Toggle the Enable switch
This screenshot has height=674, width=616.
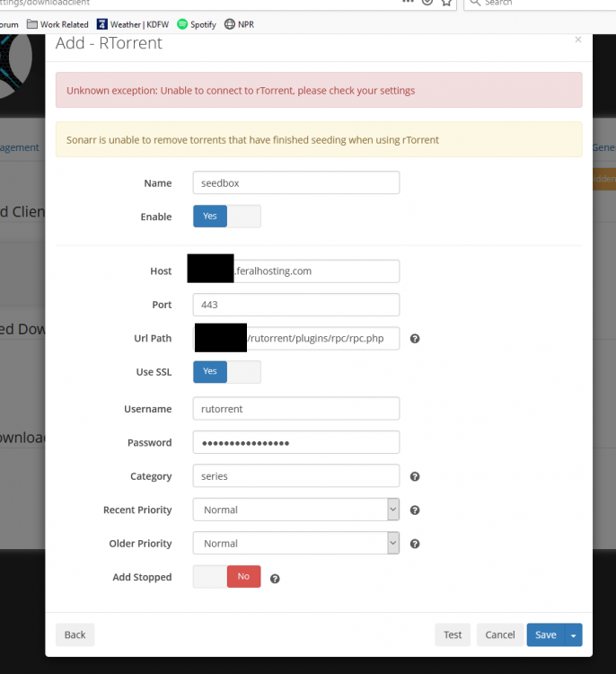(227, 217)
